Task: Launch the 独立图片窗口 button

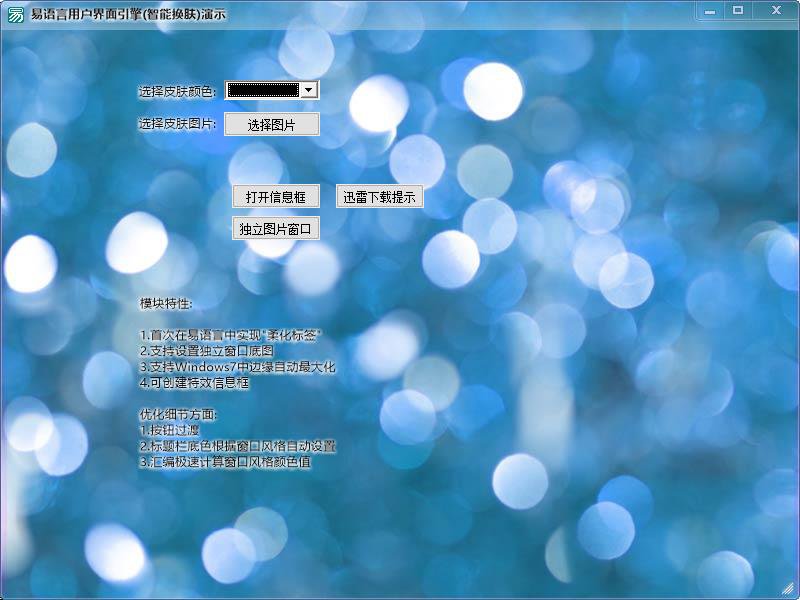Action: 275,229
